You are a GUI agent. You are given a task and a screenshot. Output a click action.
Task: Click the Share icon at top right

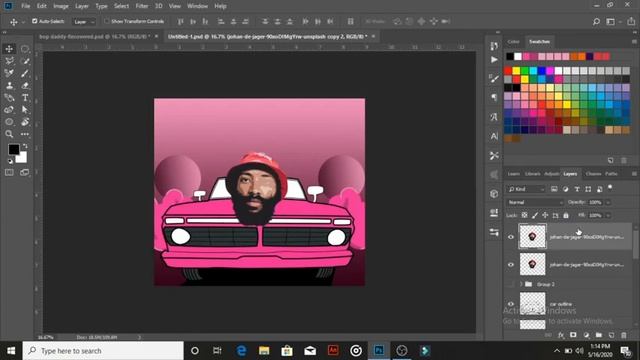pyautogui.click(x=631, y=21)
